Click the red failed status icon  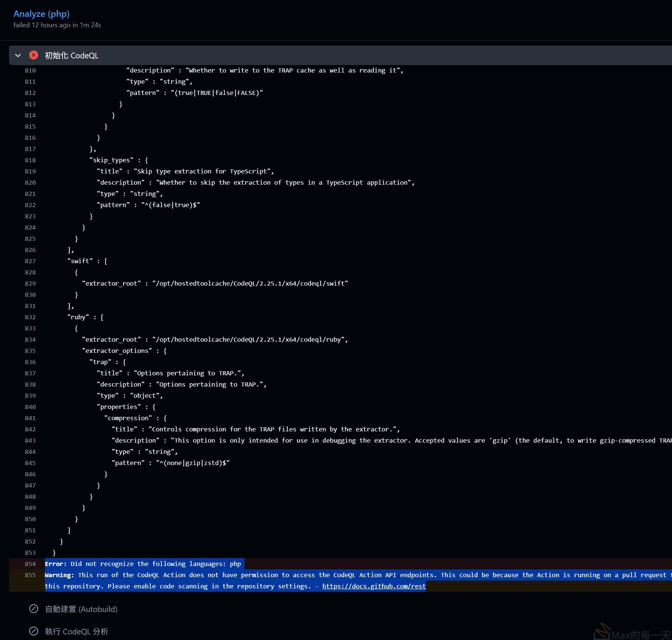tap(34, 55)
